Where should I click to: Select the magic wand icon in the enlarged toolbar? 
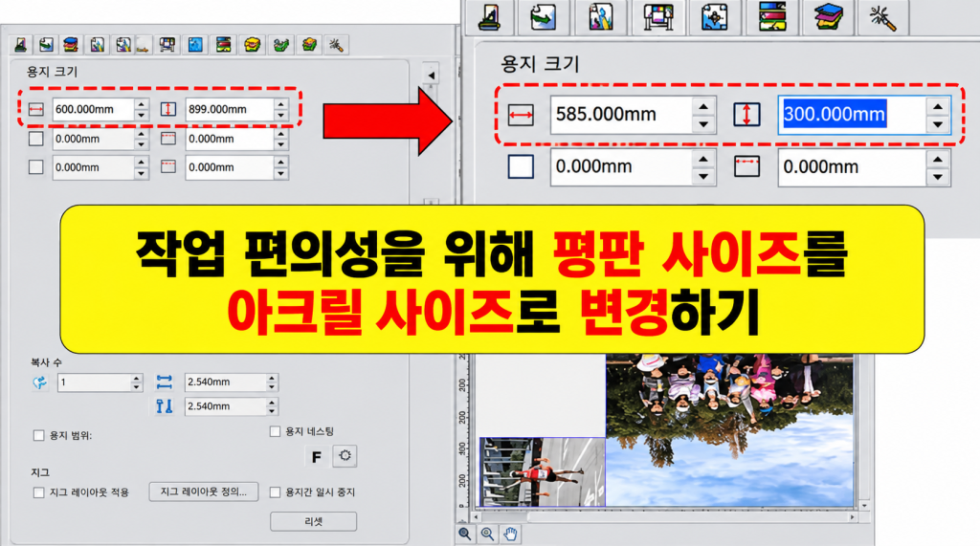click(x=883, y=17)
